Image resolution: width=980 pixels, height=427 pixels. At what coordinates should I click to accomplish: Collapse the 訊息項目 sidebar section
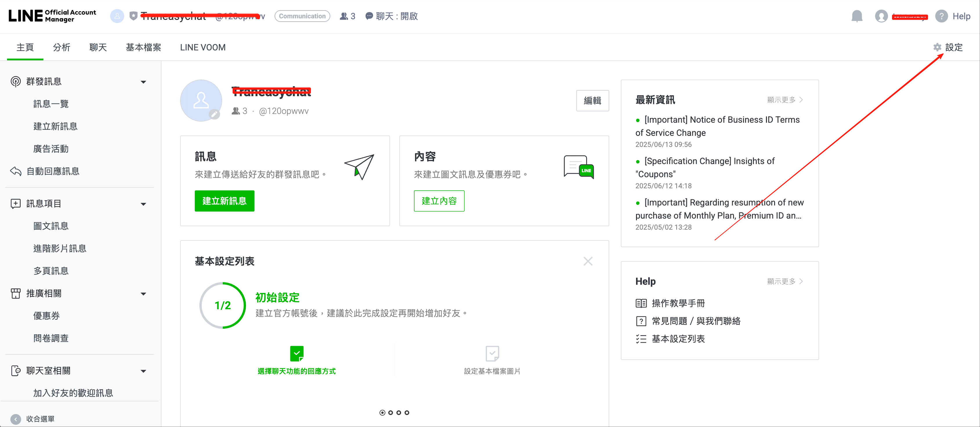pyautogui.click(x=143, y=204)
